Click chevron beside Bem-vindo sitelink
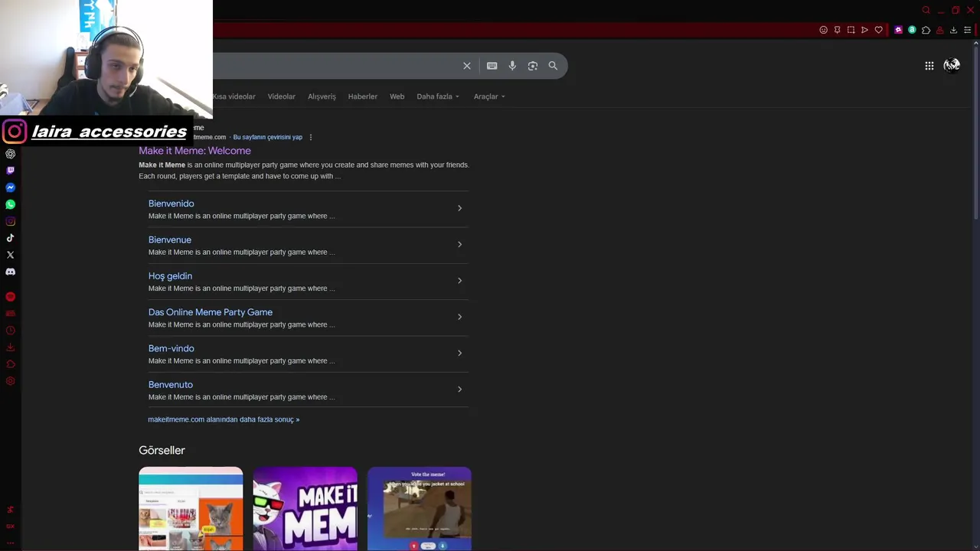 tap(459, 353)
